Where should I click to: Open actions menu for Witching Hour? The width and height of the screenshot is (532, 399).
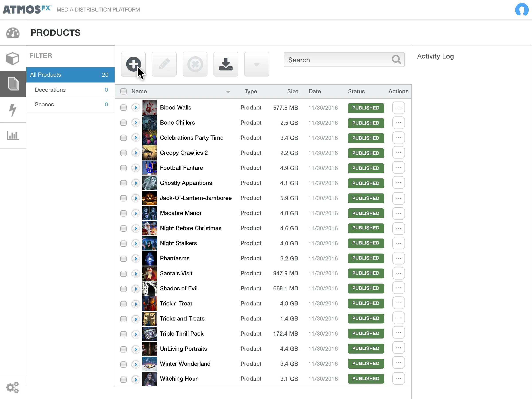pyautogui.click(x=398, y=379)
